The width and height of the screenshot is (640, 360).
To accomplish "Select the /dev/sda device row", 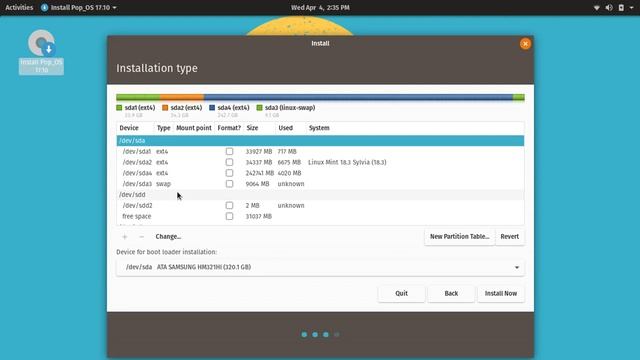I will click(320, 141).
